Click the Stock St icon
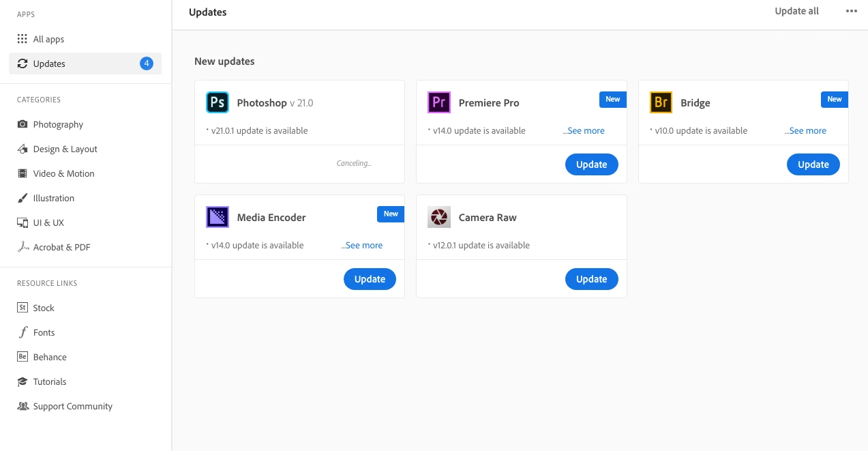The image size is (868, 451). 23,308
